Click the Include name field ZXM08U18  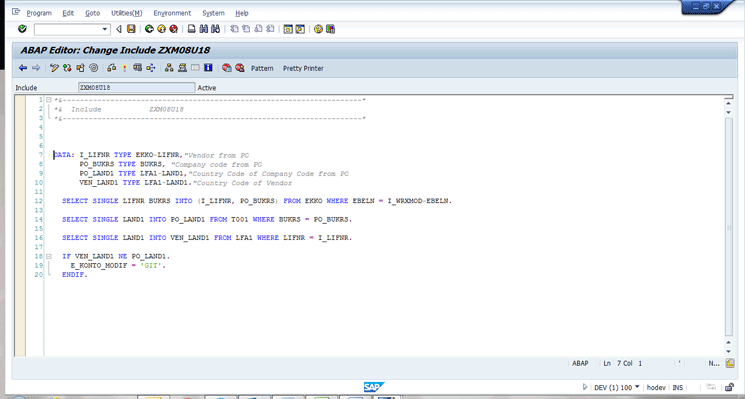click(136, 87)
